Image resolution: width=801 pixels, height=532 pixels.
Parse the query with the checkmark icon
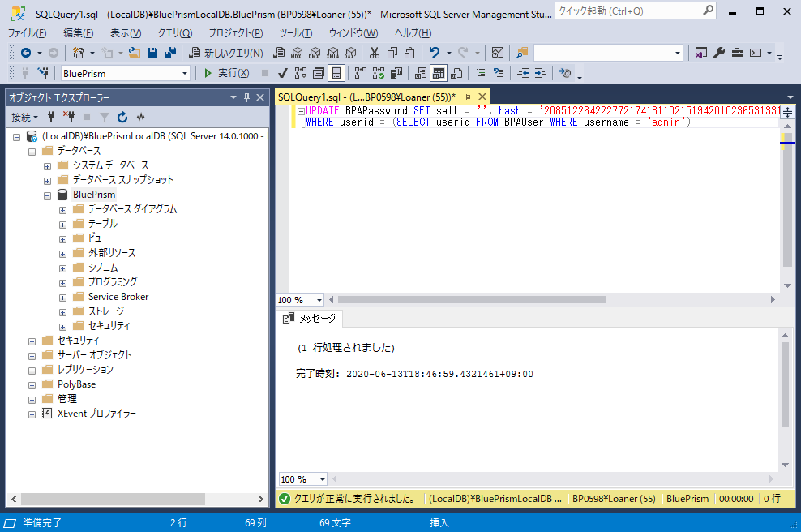[281, 73]
